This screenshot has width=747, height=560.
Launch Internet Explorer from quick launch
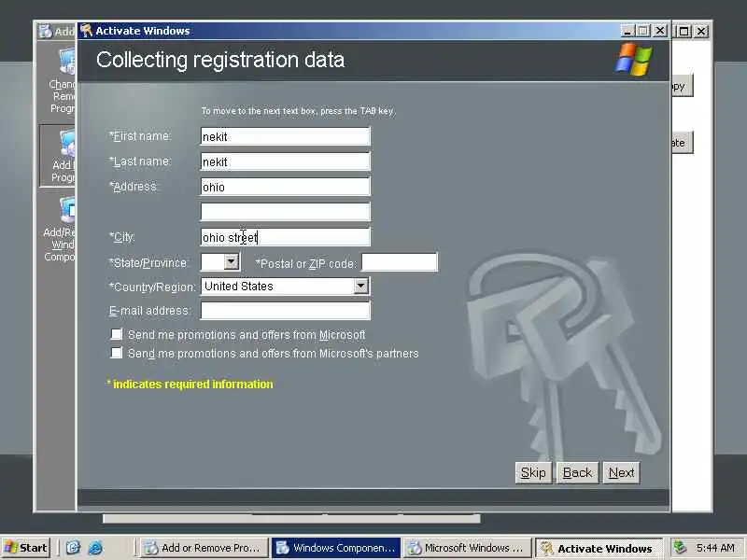(x=95, y=548)
